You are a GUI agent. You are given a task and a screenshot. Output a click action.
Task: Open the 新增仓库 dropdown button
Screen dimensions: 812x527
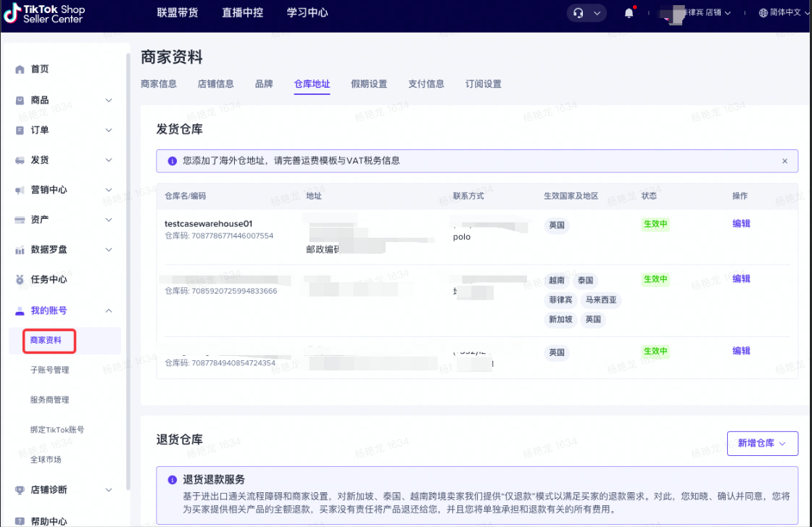click(x=762, y=443)
